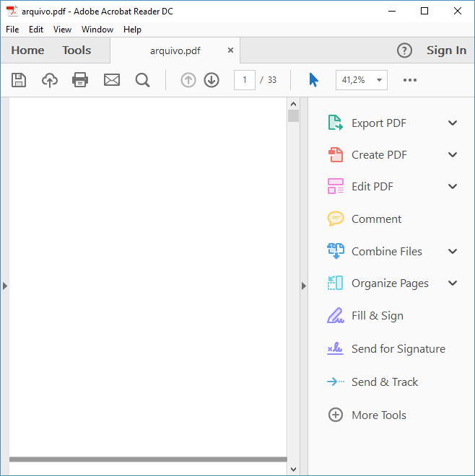Click the Acrobat PDF title bar icon
The width and height of the screenshot is (475, 476).
(x=12, y=11)
